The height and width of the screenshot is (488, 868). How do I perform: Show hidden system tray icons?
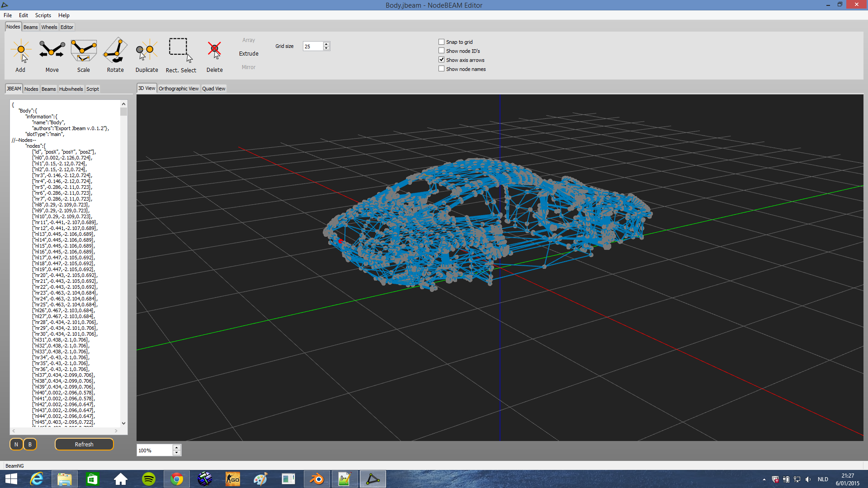(764, 479)
